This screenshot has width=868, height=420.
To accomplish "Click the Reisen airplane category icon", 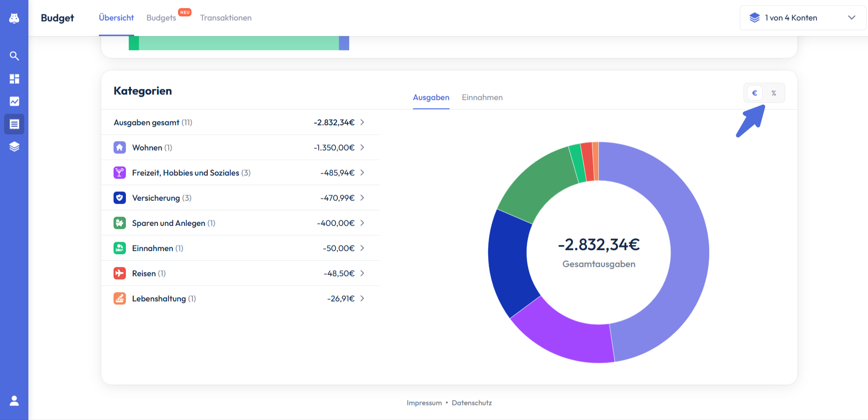I will 119,273.
